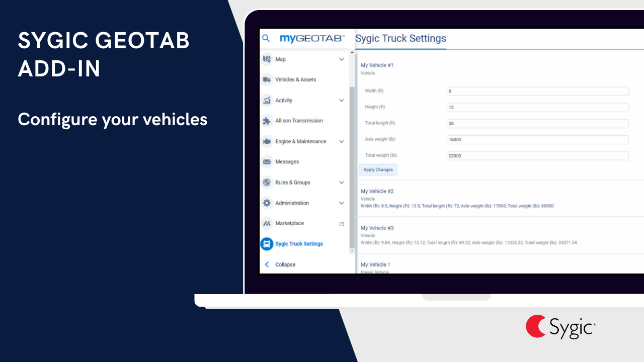The width and height of the screenshot is (644, 362).
Task: Click the Allison Transmission puzzle icon
Action: coord(267,121)
